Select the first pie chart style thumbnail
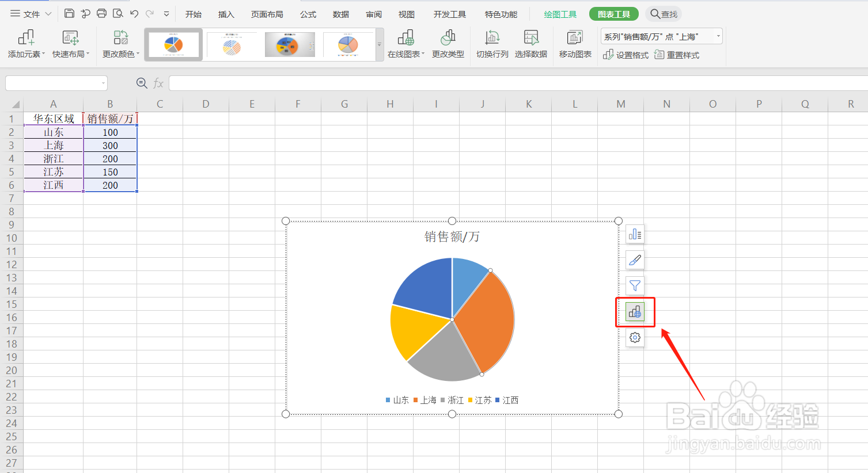The height and width of the screenshot is (473, 868). coord(173,44)
